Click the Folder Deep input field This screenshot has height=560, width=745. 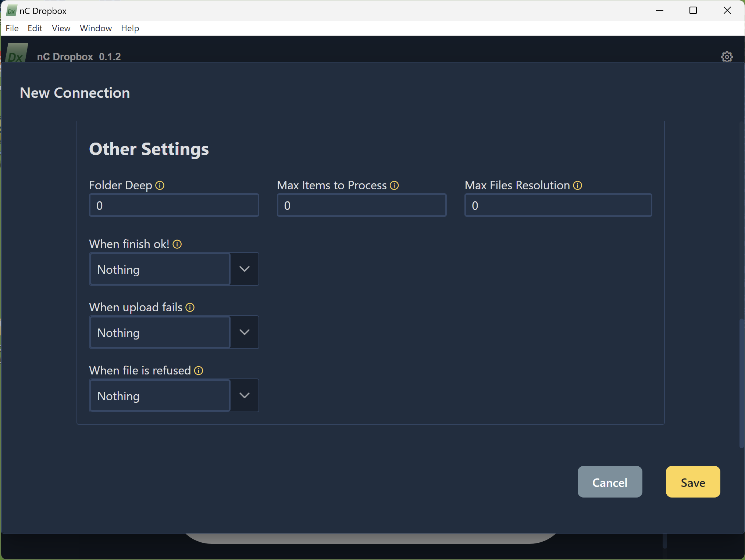pos(174,205)
